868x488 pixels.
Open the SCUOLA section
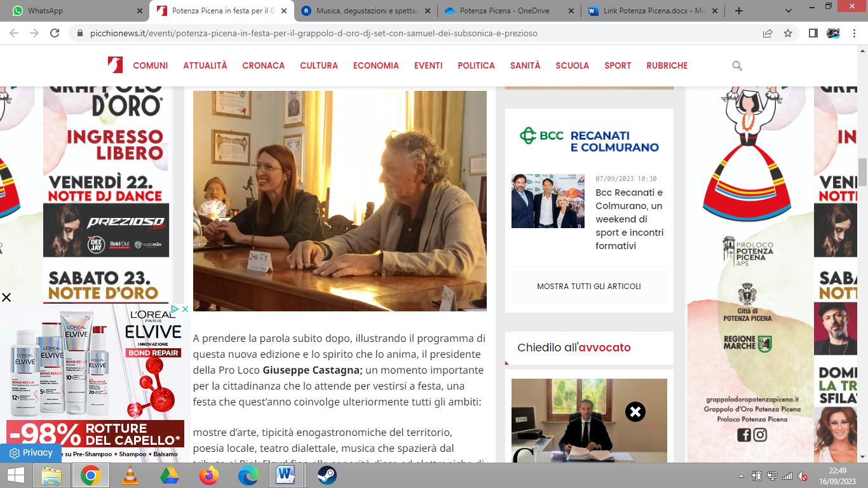click(573, 65)
